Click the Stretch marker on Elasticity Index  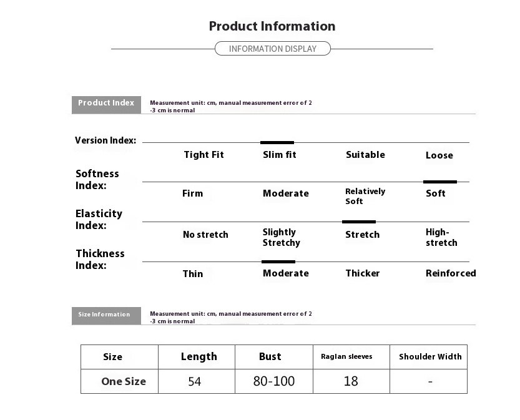coord(359,222)
